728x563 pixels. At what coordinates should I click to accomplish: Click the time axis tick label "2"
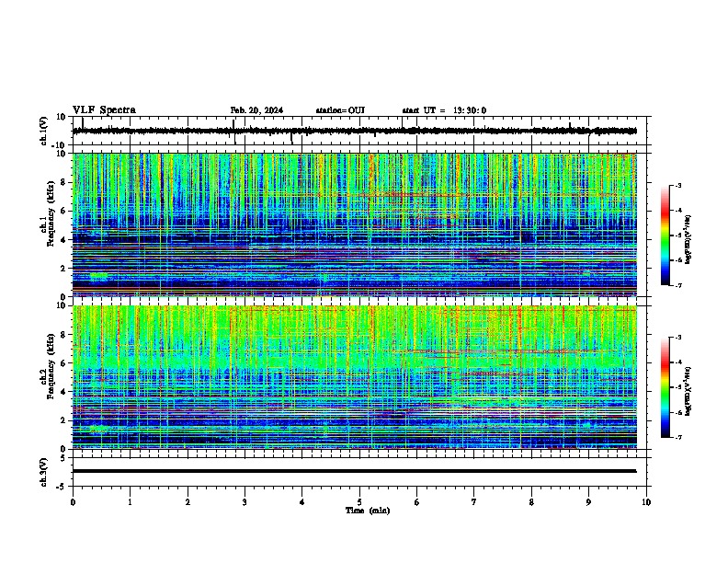188,502
